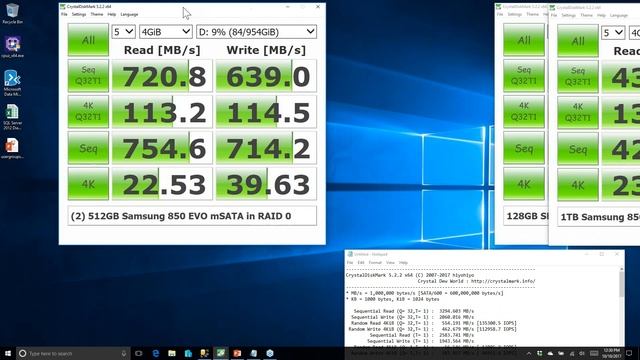Click the Cortana search box on taskbar
This screenshot has width=640, height=360.
coord(73,353)
